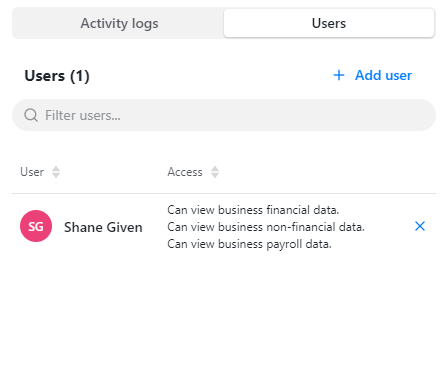448x368 pixels.
Task: Click the Access column sort arrows
Action: (x=215, y=172)
